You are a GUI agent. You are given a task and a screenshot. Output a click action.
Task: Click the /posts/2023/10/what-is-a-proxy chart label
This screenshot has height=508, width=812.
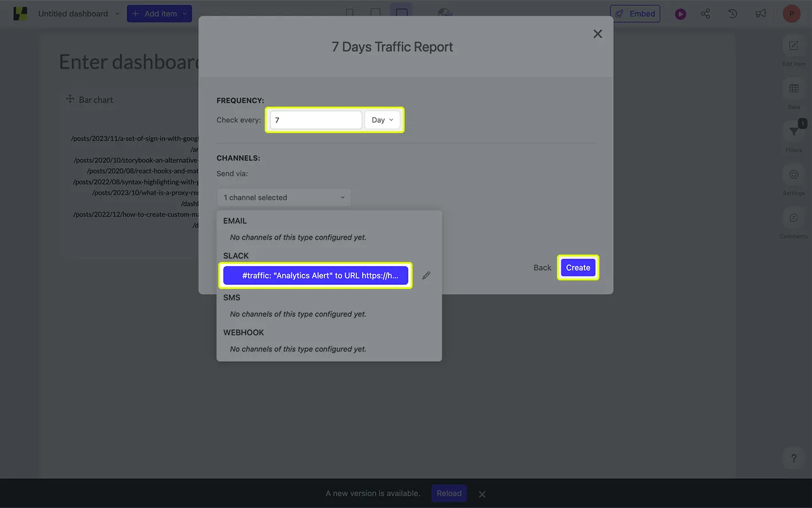click(x=145, y=193)
